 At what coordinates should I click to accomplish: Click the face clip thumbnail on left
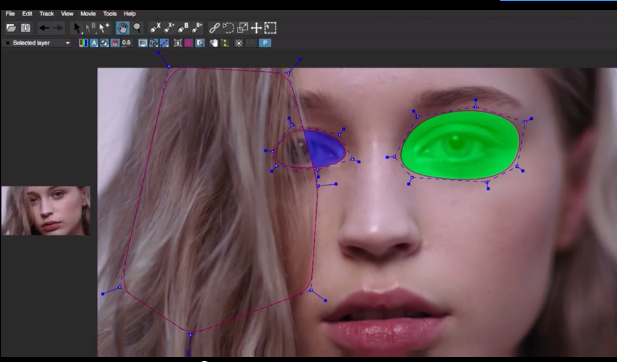[x=46, y=211]
